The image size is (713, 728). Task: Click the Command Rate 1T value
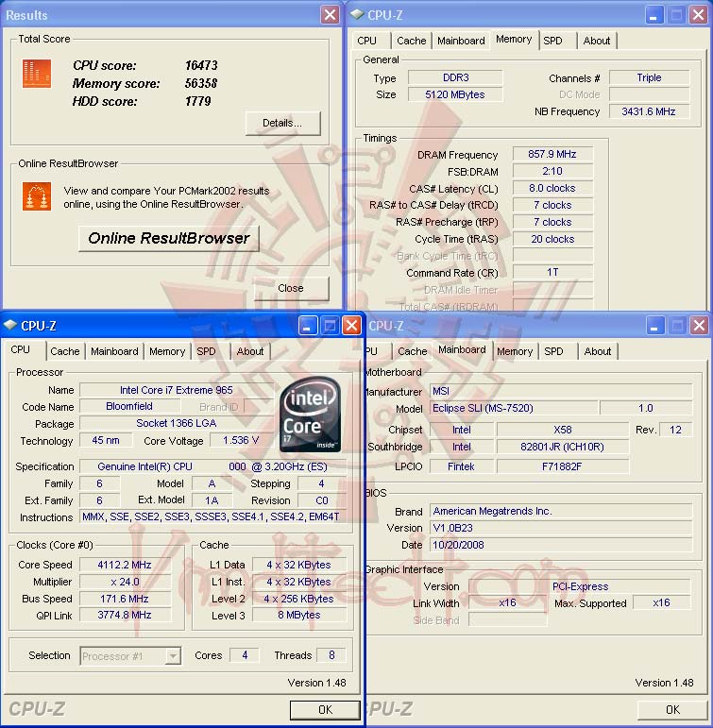click(x=552, y=273)
